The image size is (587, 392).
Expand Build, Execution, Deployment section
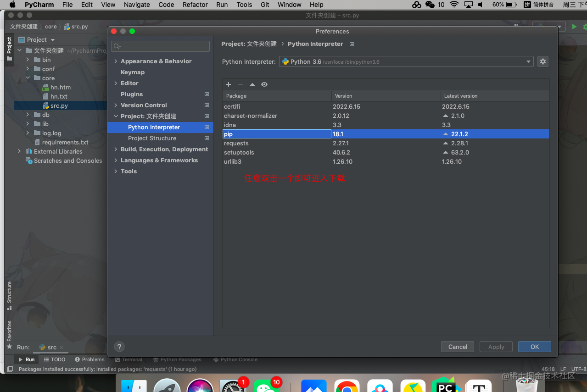[x=116, y=149]
